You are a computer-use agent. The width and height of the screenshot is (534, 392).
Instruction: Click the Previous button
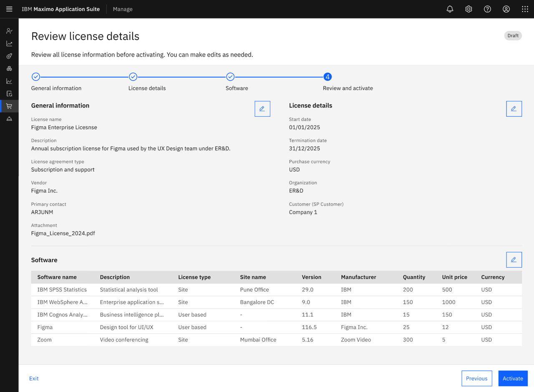pos(476,379)
